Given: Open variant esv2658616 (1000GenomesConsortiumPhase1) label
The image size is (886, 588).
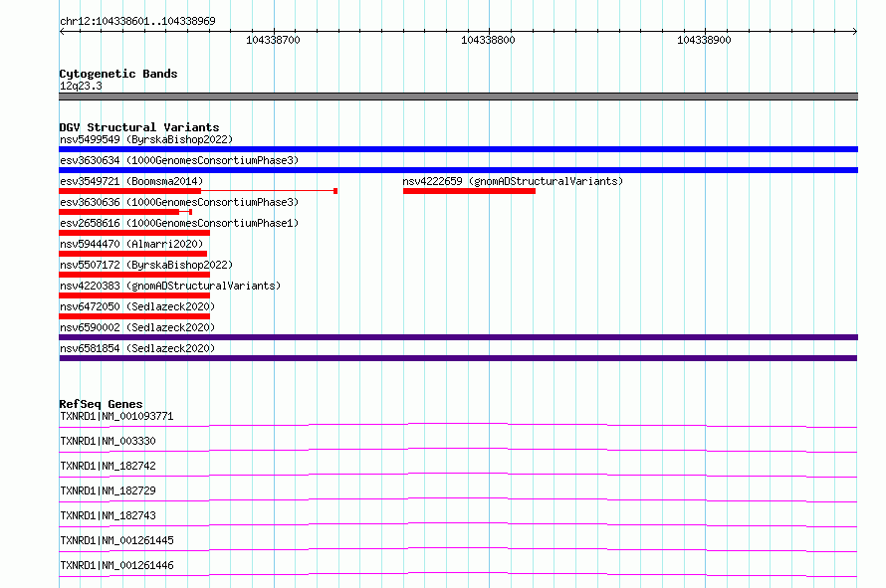Looking at the screenshot, I should click(179, 223).
